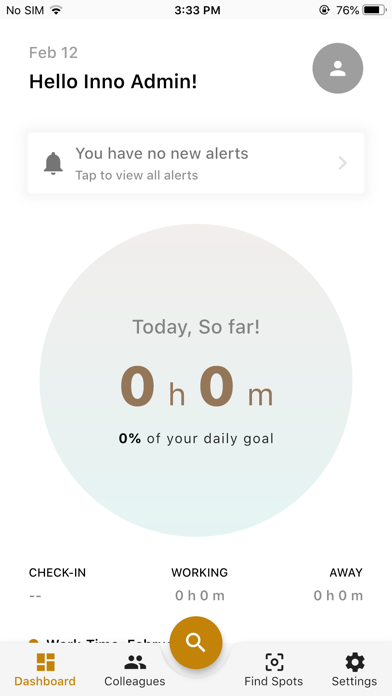This screenshot has height=696, width=392.
Task: Tap the Find Spots scanner icon
Action: click(x=274, y=662)
